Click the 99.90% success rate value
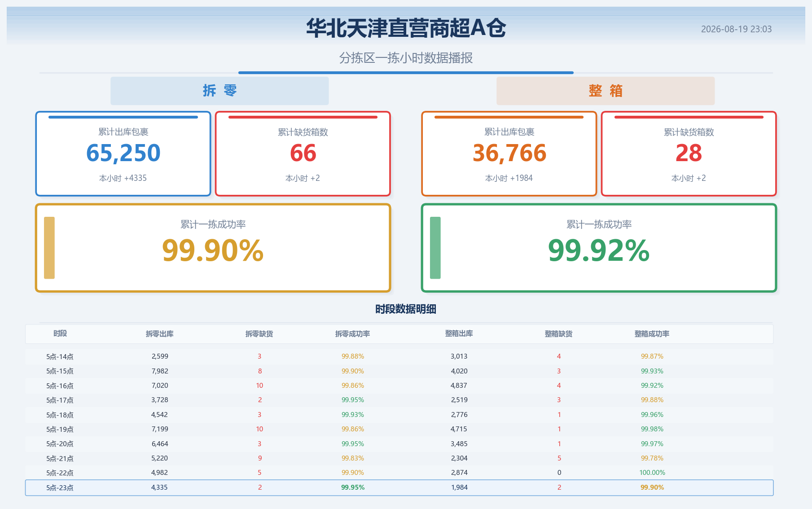The image size is (812, 509). click(x=213, y=250)
